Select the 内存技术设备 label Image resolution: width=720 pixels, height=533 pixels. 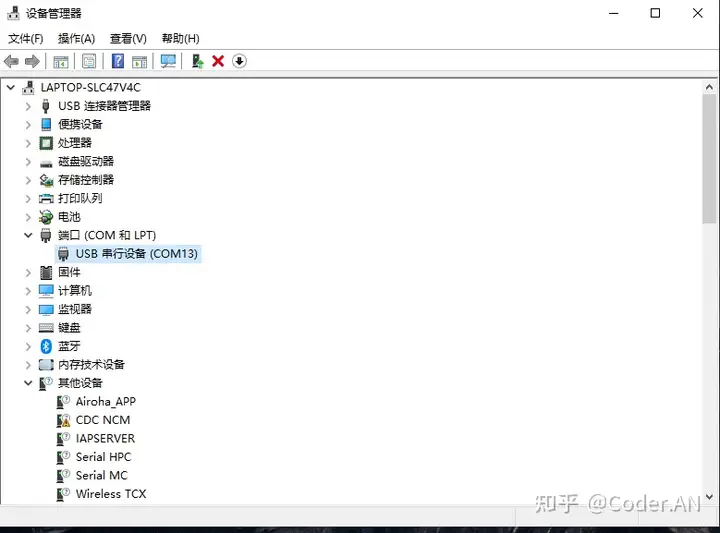coord(91,365)
